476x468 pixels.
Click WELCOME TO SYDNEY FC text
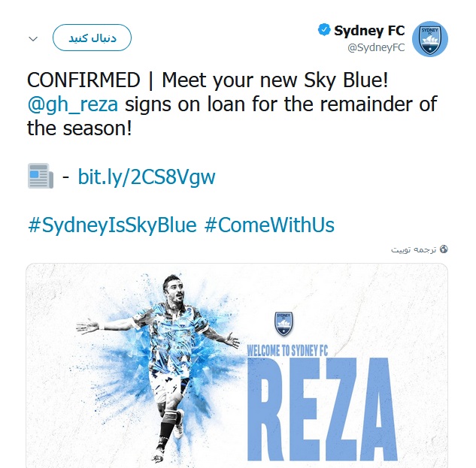pos(287,351)
